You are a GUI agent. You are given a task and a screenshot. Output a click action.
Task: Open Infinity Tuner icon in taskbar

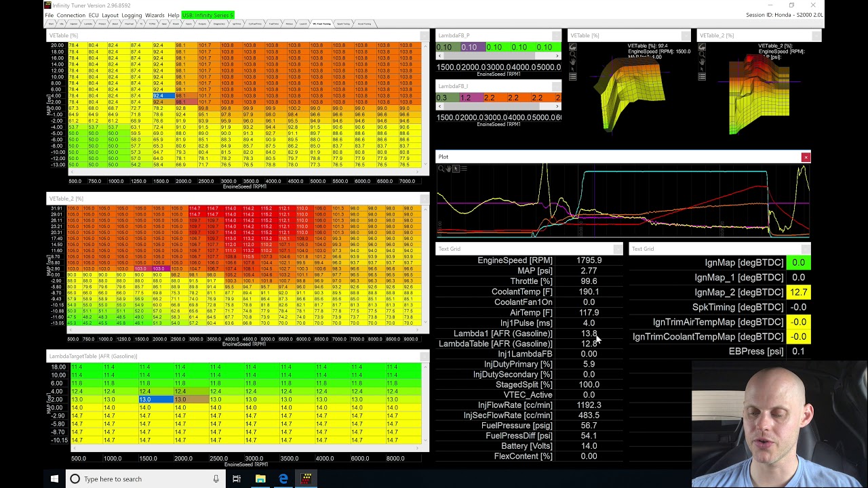tap(307, 479)
